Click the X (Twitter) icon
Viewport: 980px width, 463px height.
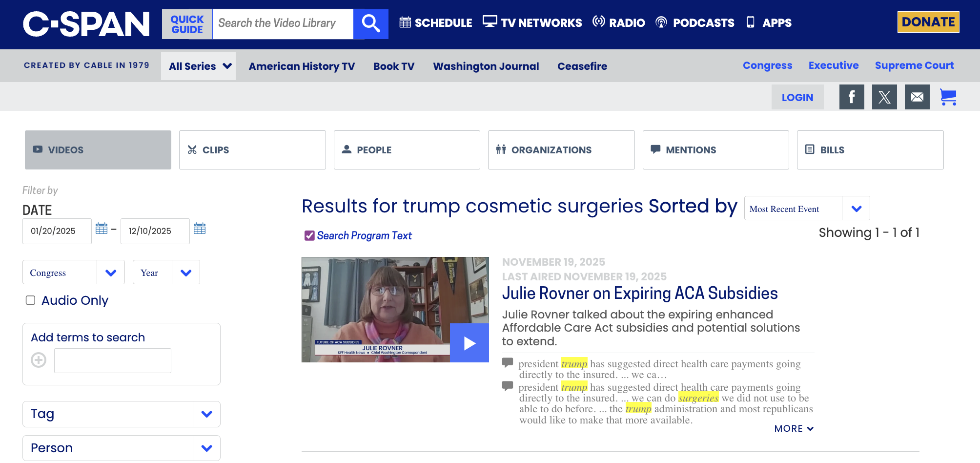[x=884, y=97]
